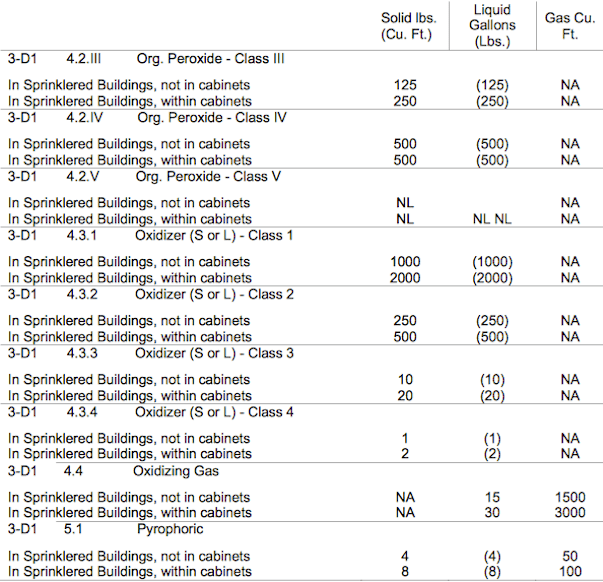
Task: Click liquid value (2000) for Oxidizer Class 1
Action: point(492,278)
